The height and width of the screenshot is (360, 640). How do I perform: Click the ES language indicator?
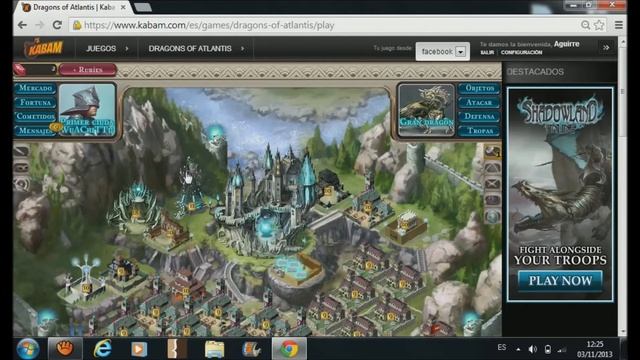[x=502, y=347]
